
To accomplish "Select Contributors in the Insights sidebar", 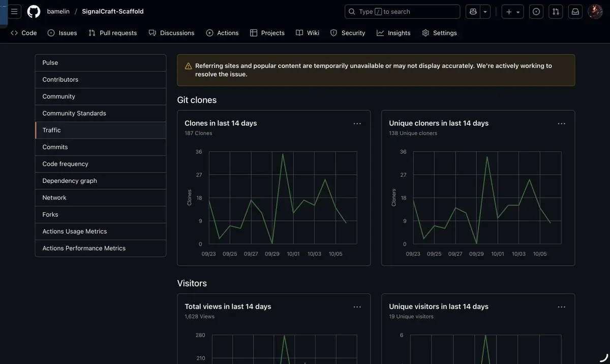I will (x=60, y=80).
